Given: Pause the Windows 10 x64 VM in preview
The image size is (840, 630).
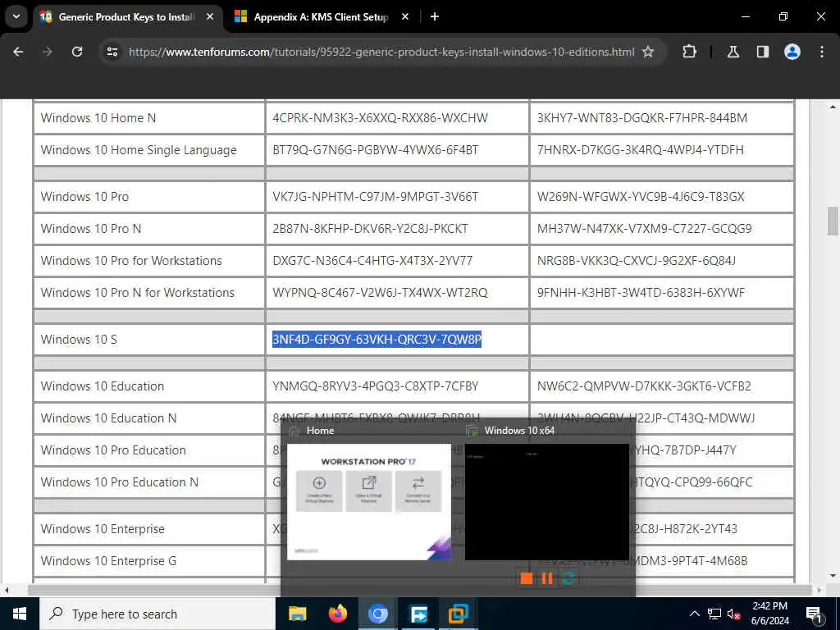Looking at the screenshot, I should 547,578.
